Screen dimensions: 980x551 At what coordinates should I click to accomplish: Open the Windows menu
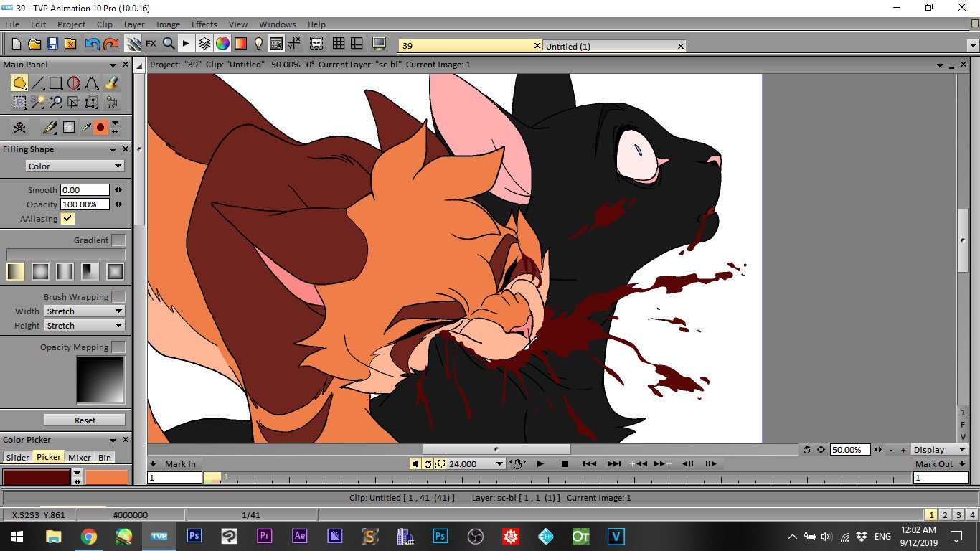278,24
